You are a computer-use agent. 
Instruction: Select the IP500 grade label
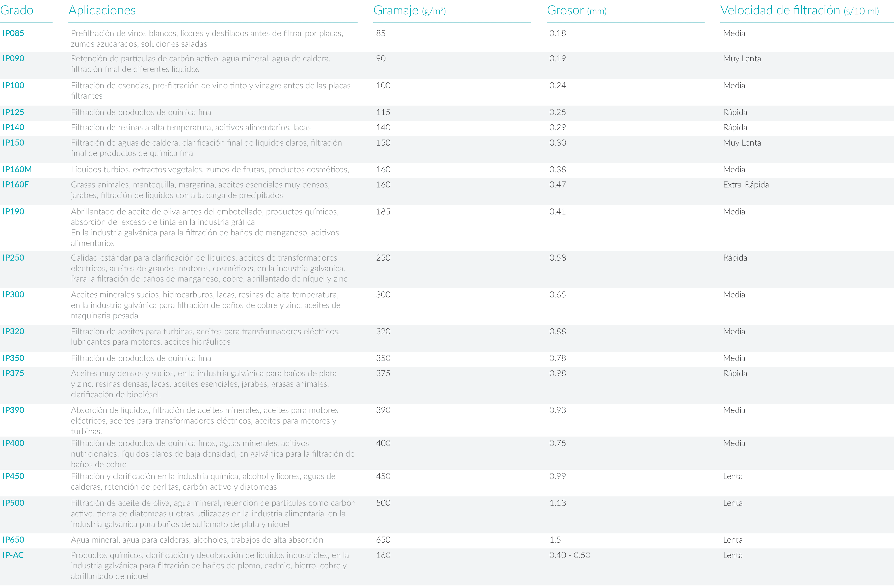pos(13,503)
